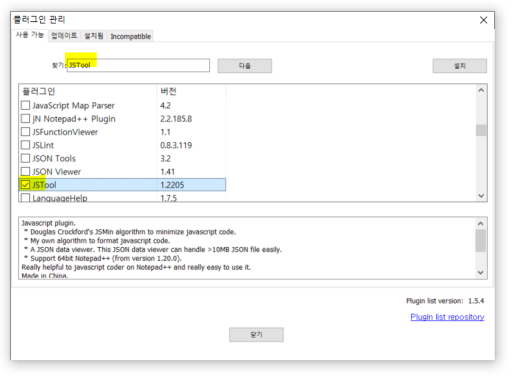Open the 업데이트 tab

[64, 36]
